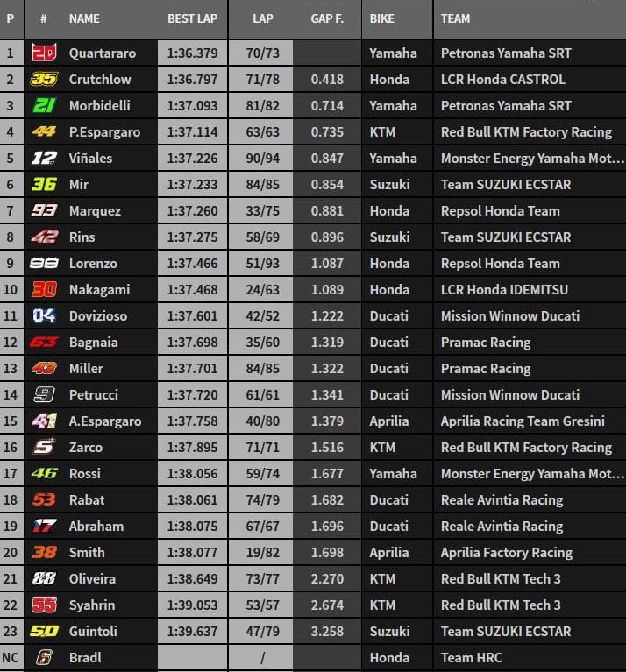
Task: Click Viñales' number 12 badge
Action: (x=44, y=159)
